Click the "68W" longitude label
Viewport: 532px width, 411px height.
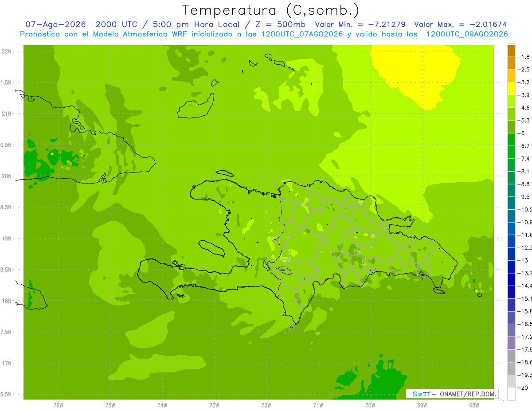tap(473, 405)
